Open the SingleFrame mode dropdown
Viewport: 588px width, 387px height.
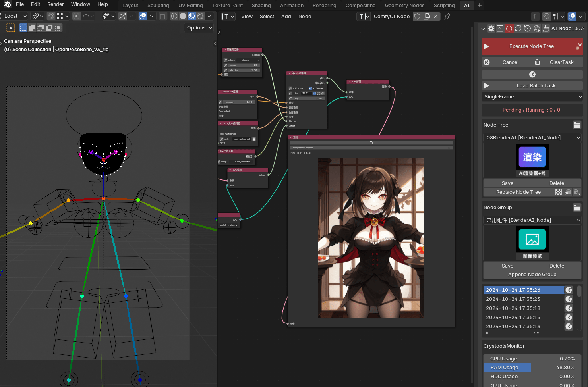[x=532, y=97]
